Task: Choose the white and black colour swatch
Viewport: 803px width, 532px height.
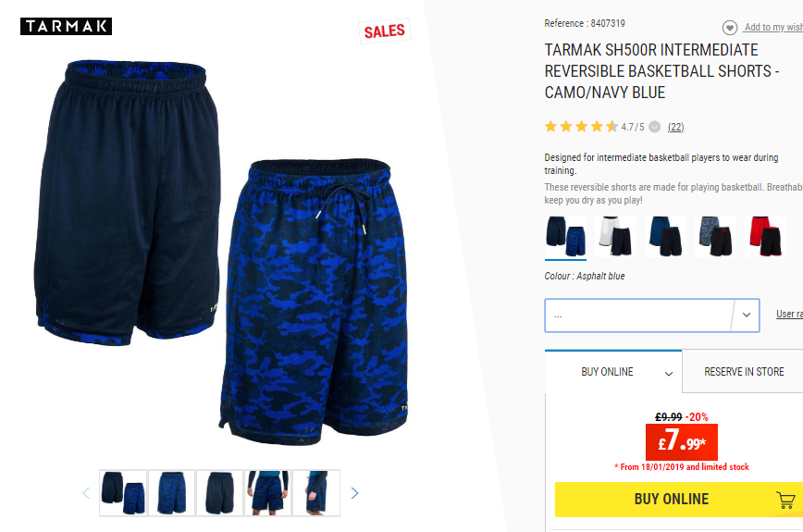Action: (615, 236)
